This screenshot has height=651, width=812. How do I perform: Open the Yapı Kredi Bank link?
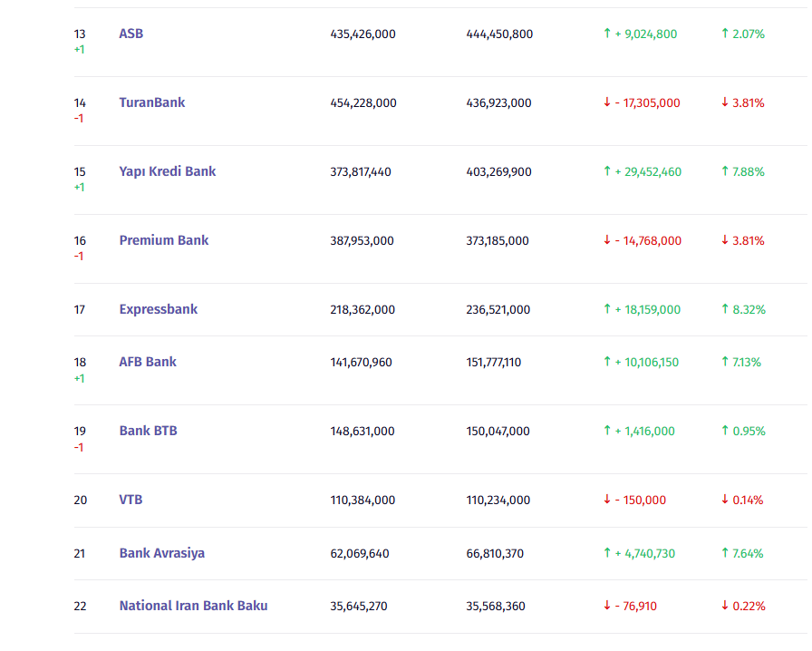(x=168, y=171)
